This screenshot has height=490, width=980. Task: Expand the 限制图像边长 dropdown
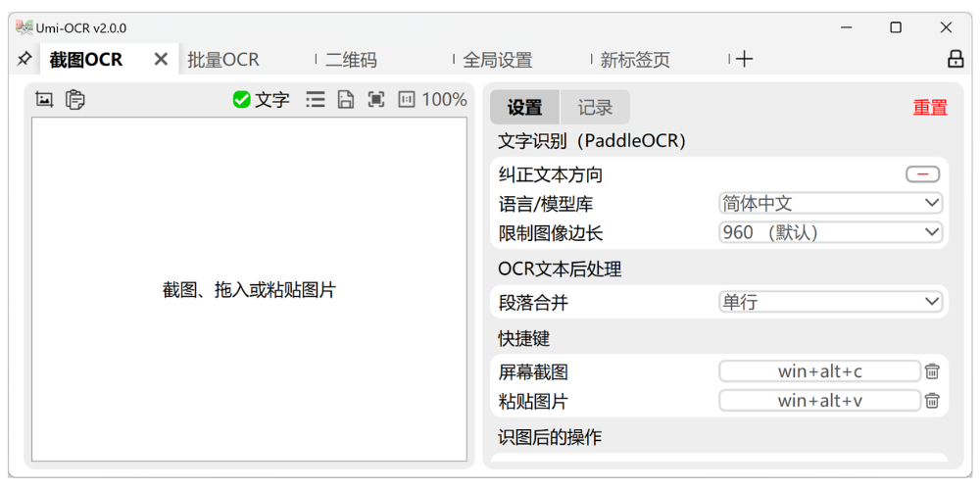coord(830,233)
